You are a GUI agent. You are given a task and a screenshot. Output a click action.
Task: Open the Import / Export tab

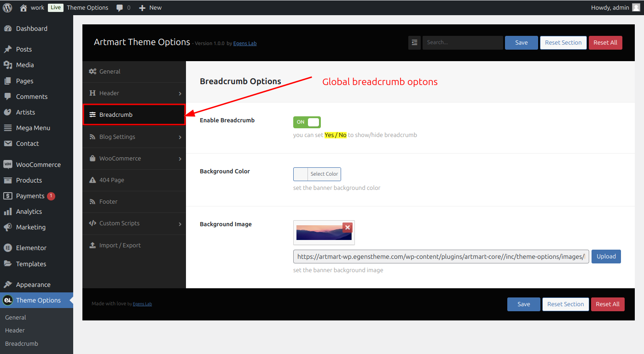(134, 246)
